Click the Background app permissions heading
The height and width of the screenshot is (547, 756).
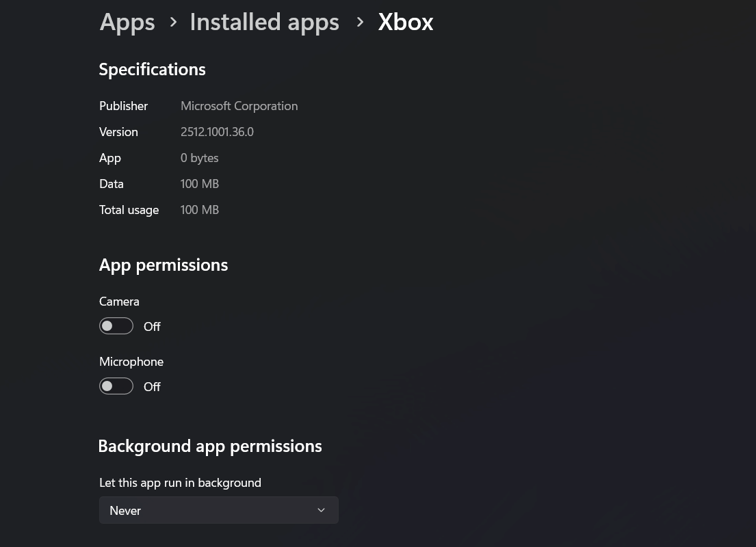pos(210,446)
